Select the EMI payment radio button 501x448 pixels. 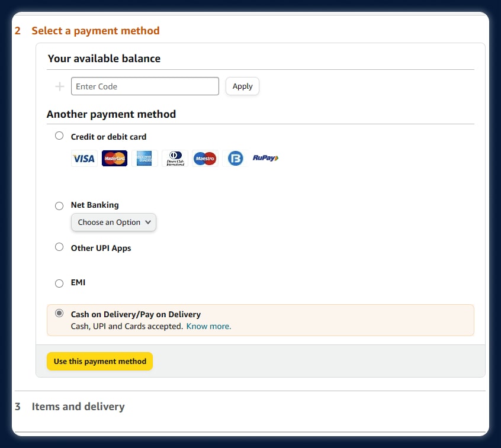point(59,283)
